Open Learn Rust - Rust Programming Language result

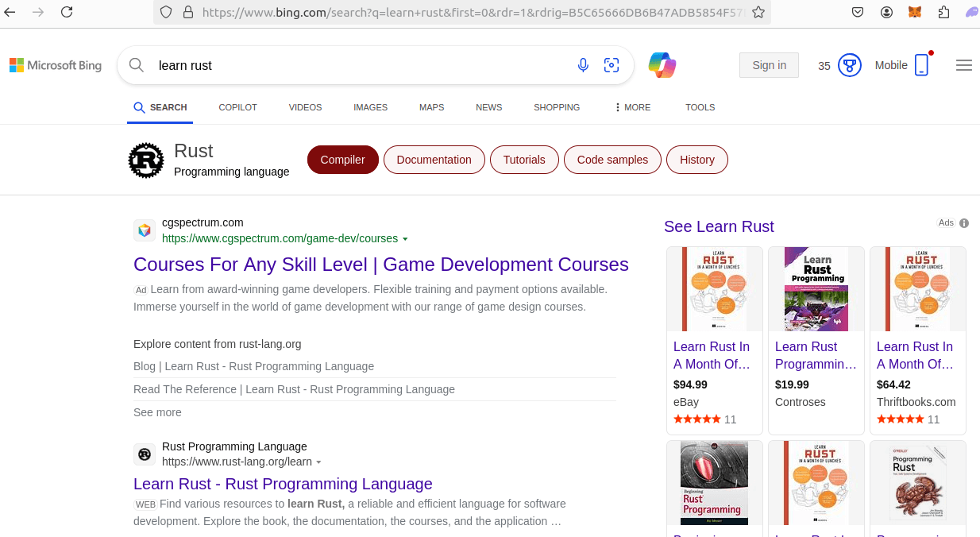coord(283,484)
